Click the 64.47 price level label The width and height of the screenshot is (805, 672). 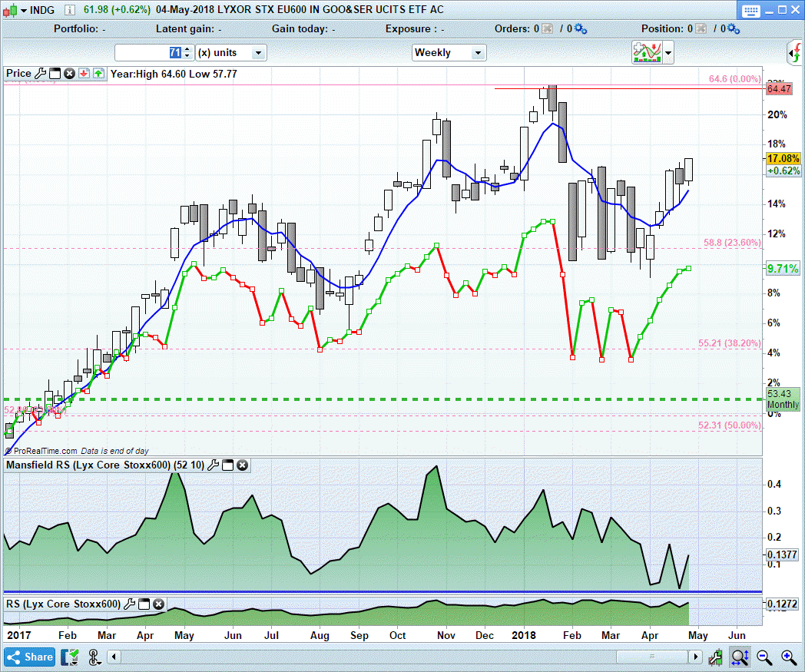pos(779,89)
